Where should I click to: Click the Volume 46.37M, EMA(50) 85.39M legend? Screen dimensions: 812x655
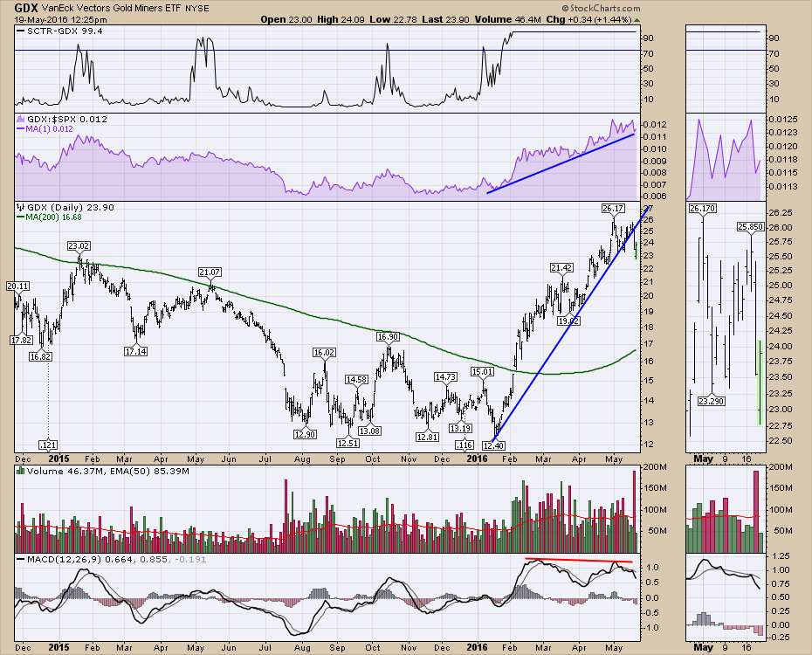tap(107, 472)
